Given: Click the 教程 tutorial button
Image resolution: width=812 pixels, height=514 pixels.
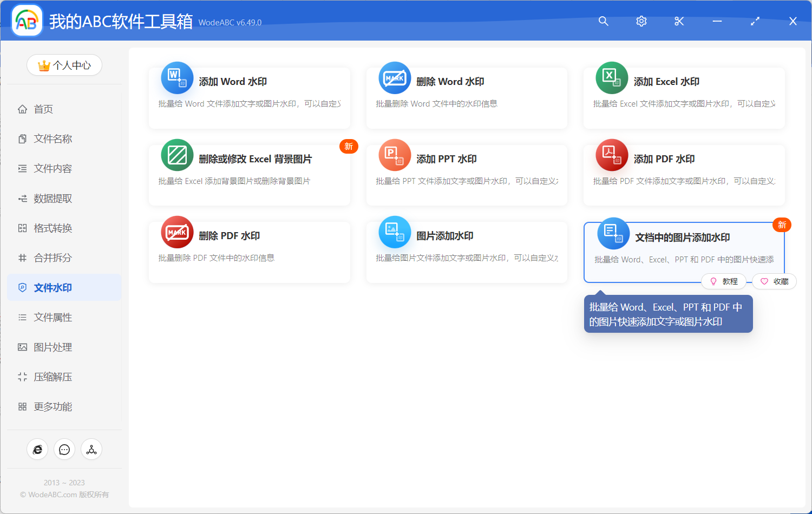Looking at the screenshot, I should coord(724,281).
